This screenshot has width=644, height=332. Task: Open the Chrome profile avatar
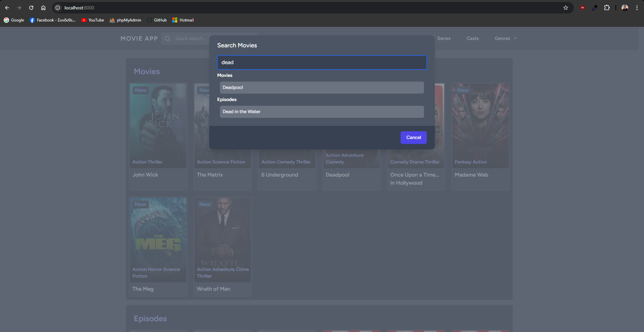pos(625,8)
